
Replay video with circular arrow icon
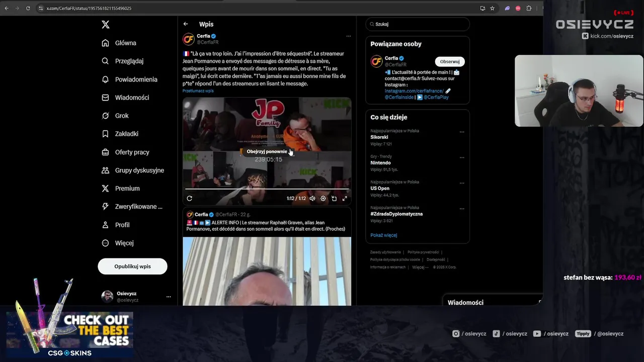tap(189, 199)
